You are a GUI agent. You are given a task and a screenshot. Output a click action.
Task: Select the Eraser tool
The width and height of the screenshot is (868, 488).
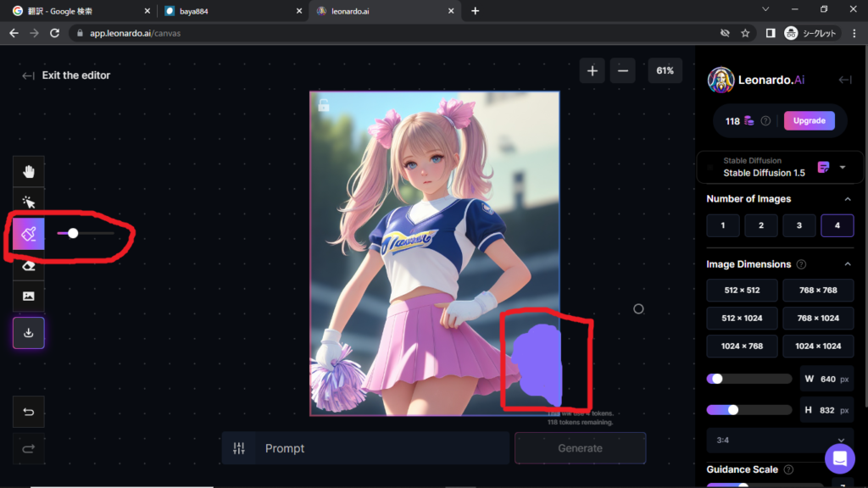coord(29,265)
